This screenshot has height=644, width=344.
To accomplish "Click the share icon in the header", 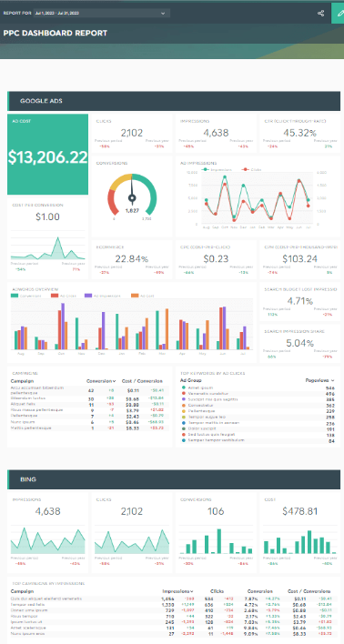I will (320, 13).
